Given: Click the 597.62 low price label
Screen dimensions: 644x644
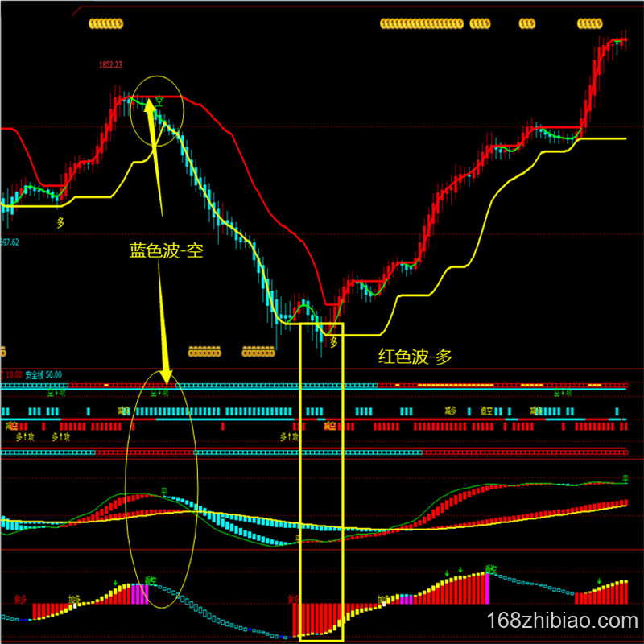Looking at the screenshot, I should (10, 242).
